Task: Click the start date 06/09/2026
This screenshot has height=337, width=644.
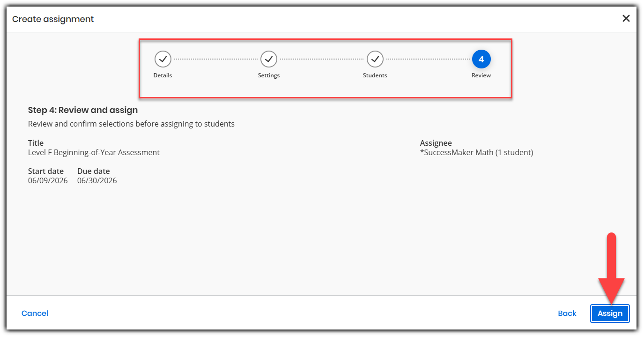Action: (48, 180)
